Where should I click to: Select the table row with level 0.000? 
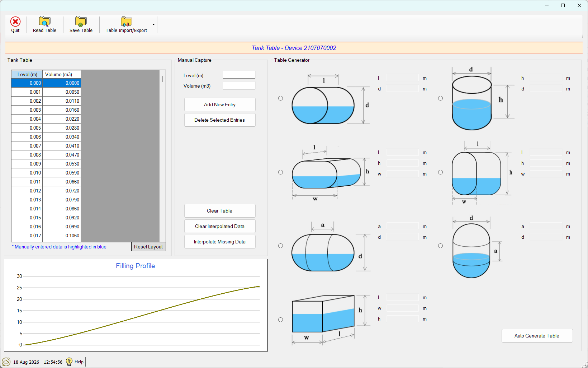[x=46, y=83]
